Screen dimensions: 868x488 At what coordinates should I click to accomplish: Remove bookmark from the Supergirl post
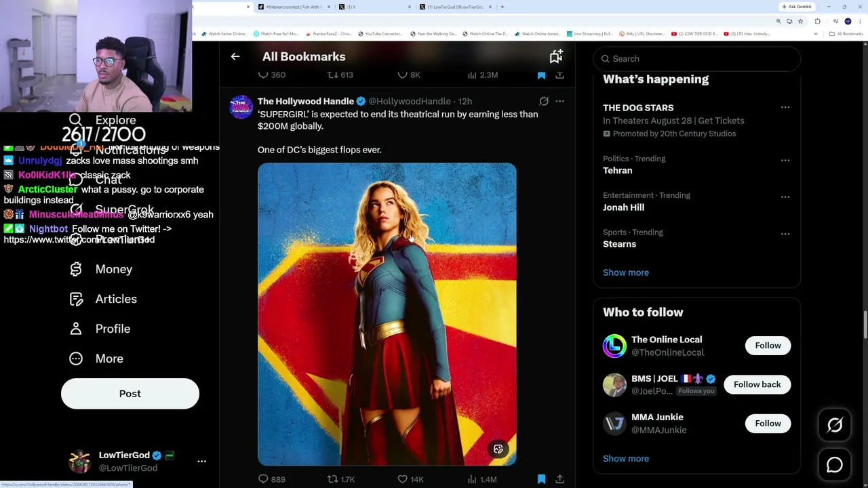coord(541,479)
